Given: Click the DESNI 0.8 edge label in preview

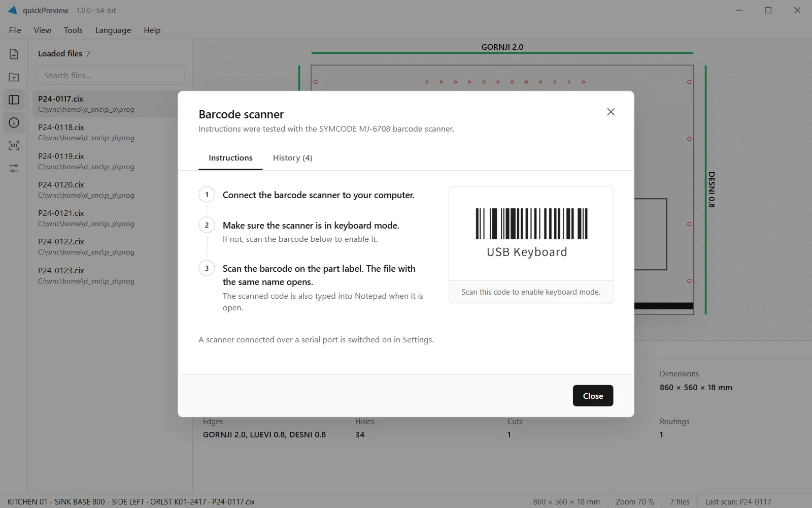Looking at the screenshot, I should (712, 189).
